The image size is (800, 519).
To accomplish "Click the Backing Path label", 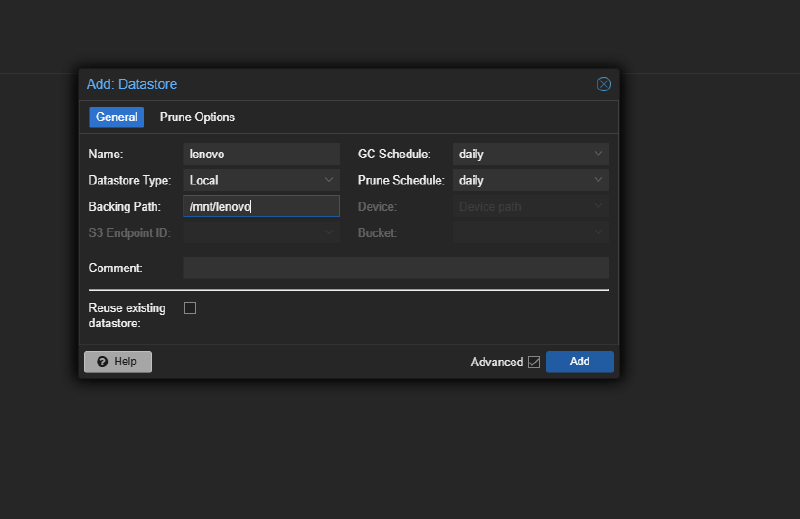I will pyautogui.click(x=124, y=207).
